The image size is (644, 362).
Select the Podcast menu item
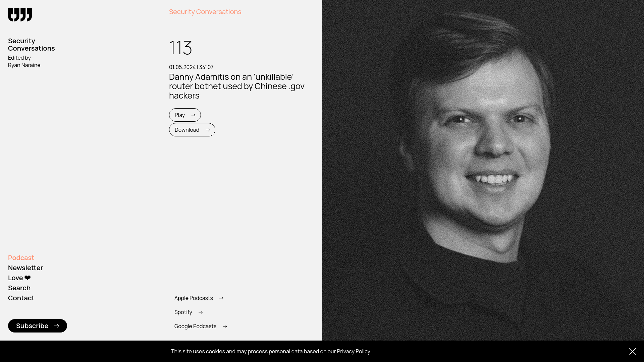[21, 257]
